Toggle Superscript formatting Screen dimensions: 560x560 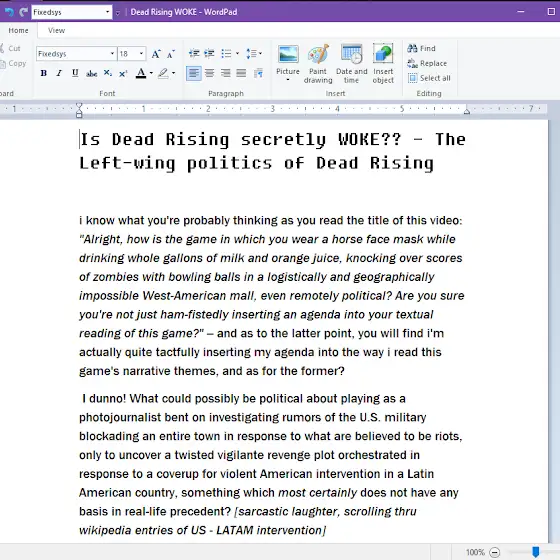tap(123, 73)
